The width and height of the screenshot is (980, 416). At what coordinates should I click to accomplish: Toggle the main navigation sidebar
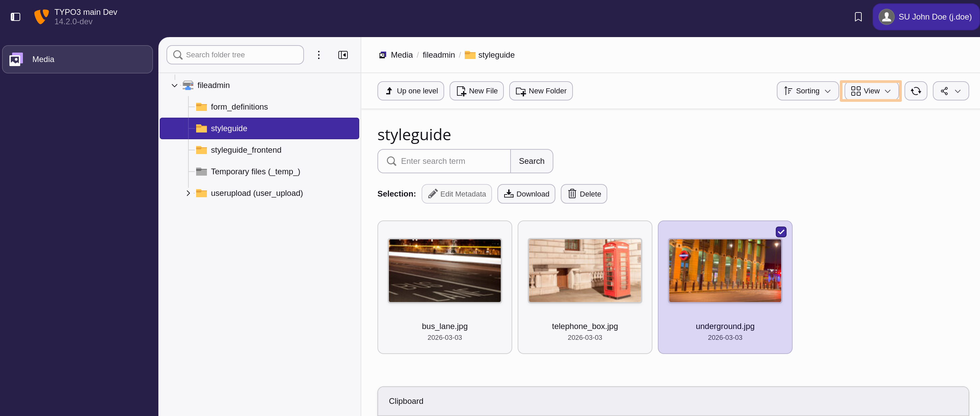[15, 17]
